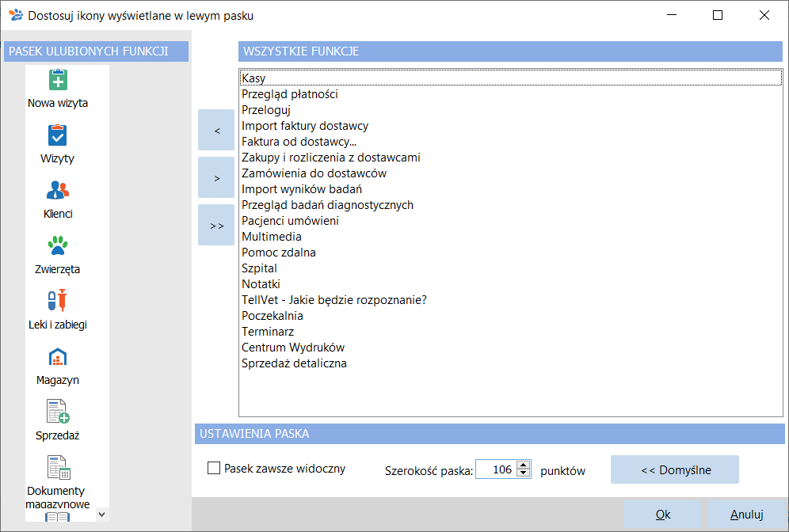Select the Sprzedaż document icon

click(58, 412)
